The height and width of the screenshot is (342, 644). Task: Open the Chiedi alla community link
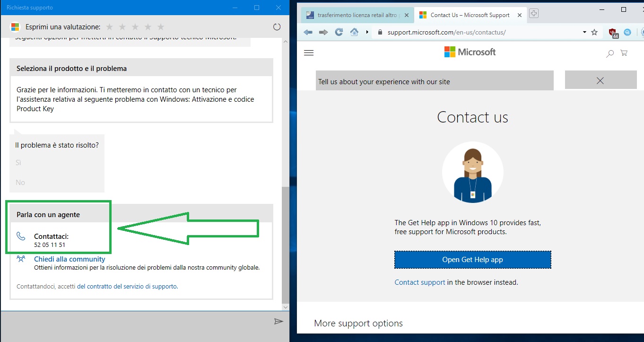70,259
